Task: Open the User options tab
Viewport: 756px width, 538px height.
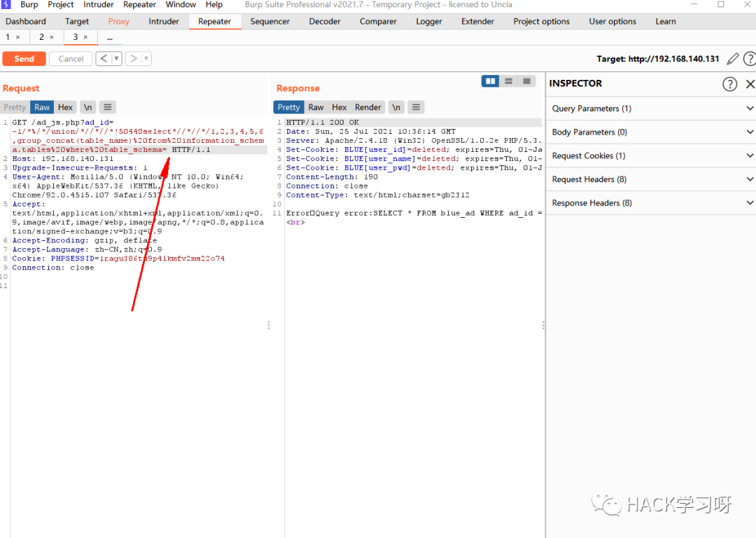Action: tap(612, 22)
